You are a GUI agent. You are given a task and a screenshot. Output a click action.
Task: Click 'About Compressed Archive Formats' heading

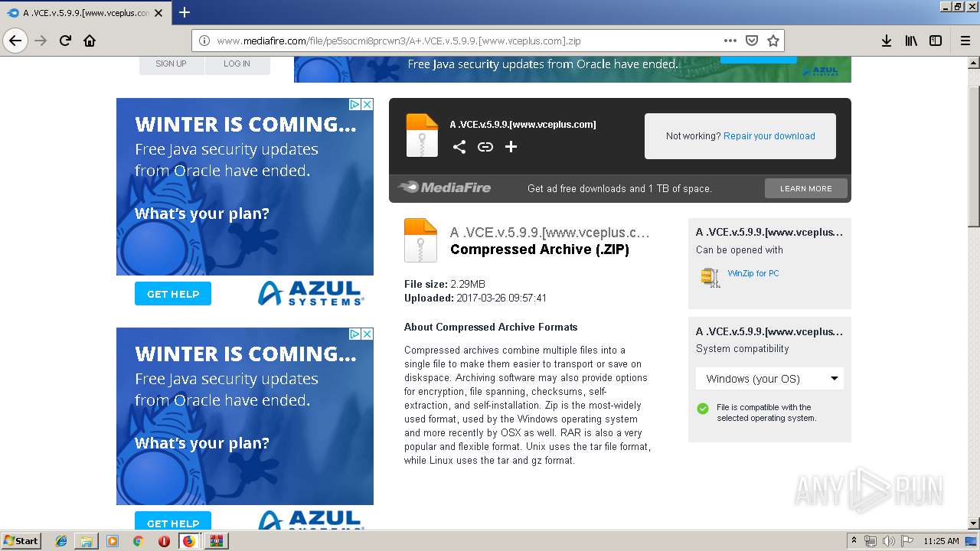point(491,327)
